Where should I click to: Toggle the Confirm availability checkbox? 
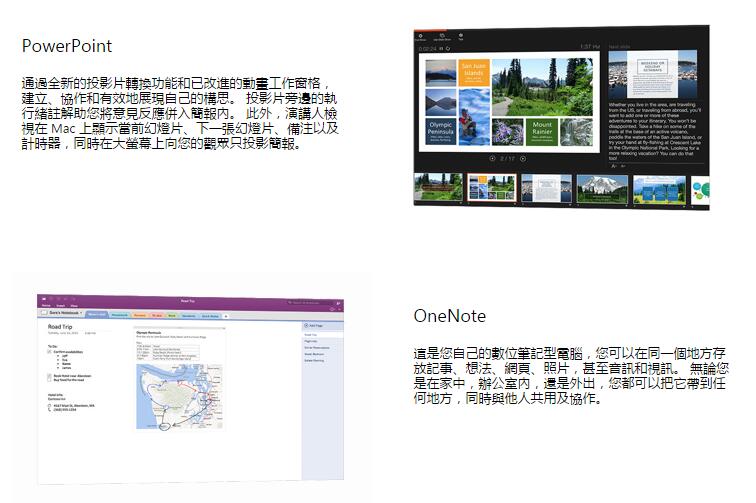49,352
